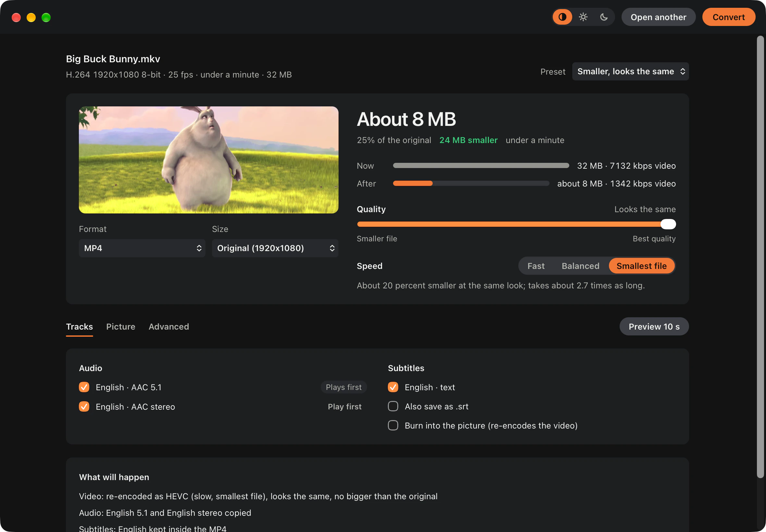Viewport: 766px width, 532px height.
Task: Switch to light theme sun icon
Action: 583,17
